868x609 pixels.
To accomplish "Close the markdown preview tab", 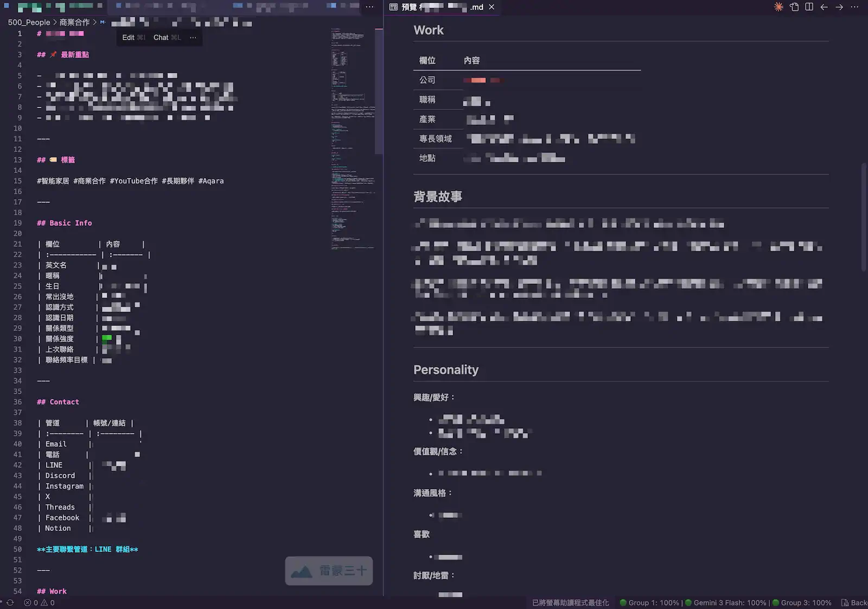I will click(492, 7).
